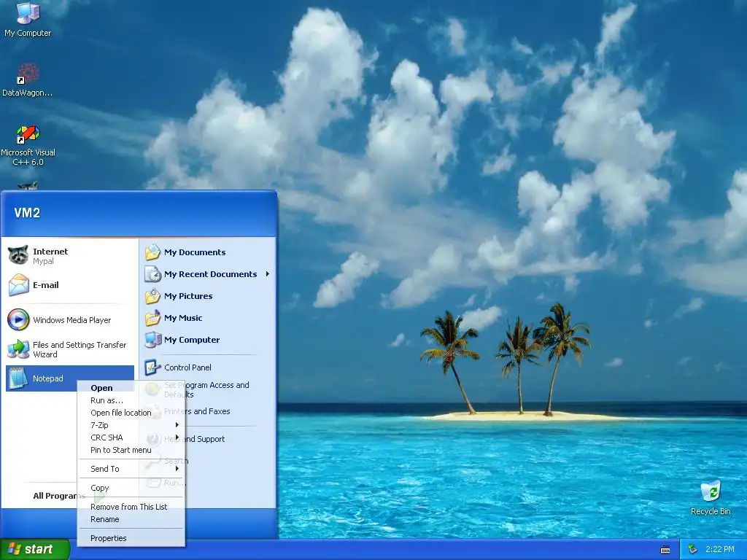Open My Computer from Start menu
This screenshot has height=560, width=747.
207,340
